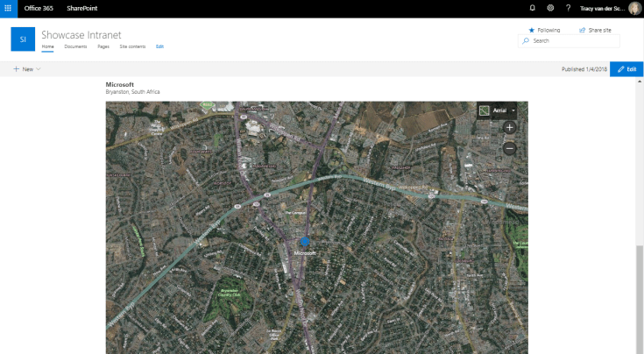
Task: Open Site contents link
Action: pos(132,46)
